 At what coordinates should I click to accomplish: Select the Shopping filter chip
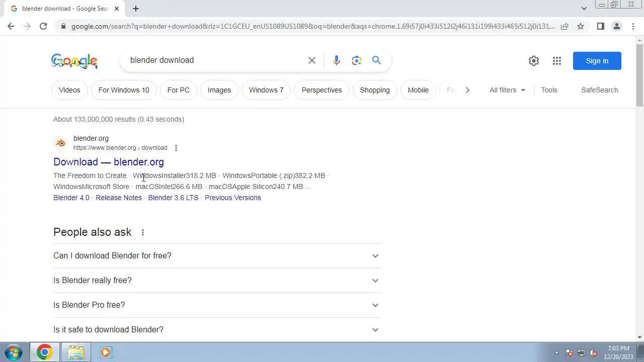pyautogui.click(x=375, y=90)
